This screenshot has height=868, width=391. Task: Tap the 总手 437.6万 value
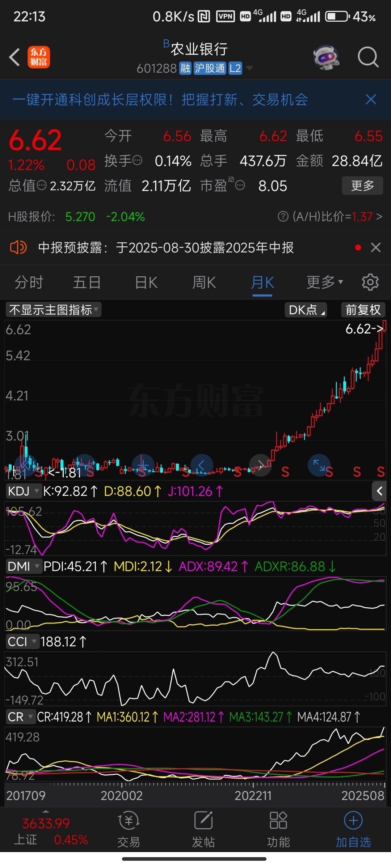pyautogui.click(x=263, y=161)
